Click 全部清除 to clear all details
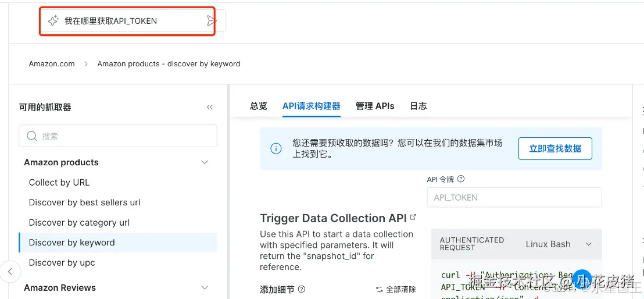 point(396,289)
